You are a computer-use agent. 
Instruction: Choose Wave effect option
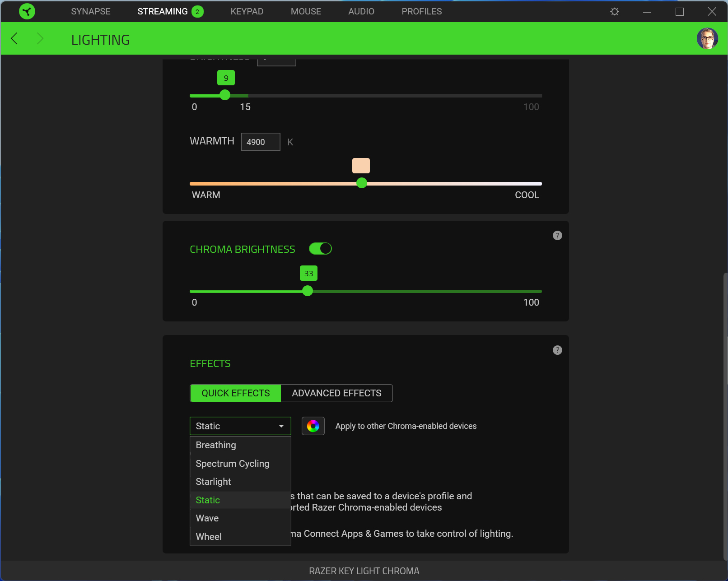[240, 518]
